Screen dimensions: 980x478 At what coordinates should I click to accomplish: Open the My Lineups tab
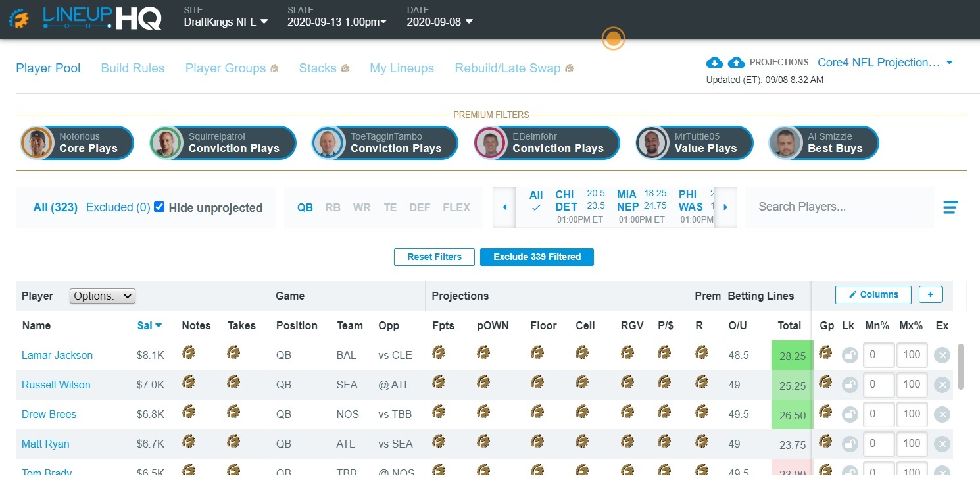[402, 68]
